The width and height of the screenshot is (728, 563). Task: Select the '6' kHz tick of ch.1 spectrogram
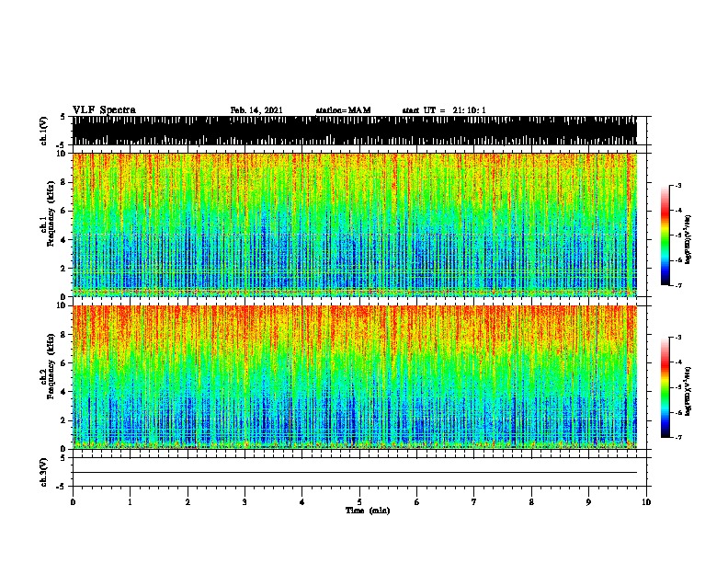pos(63,211)
